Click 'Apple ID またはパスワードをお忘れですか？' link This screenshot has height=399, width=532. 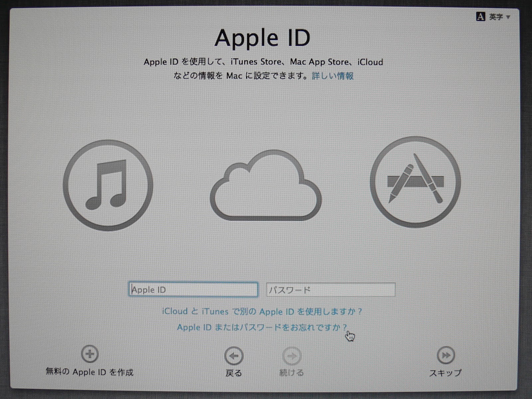(262, 327)
